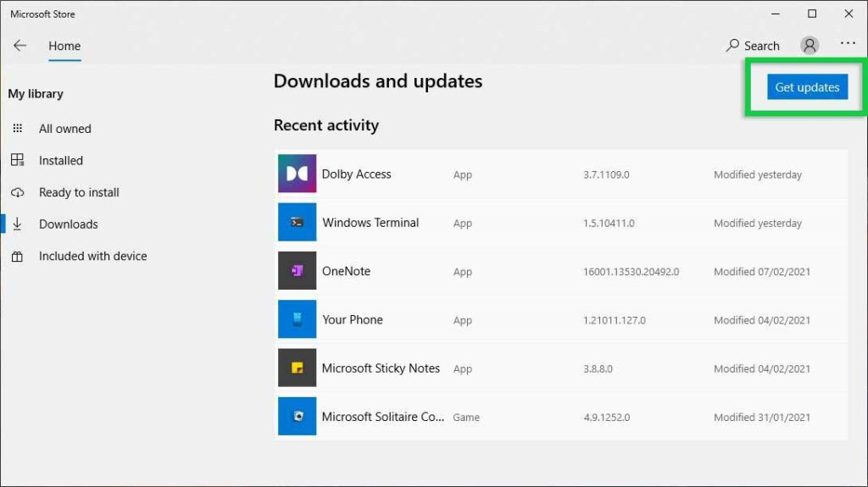Image resolution: width=868 pixels, height=487 pixels.
Task: Click the Game type label for Solitaire
Action: pos(466,418)
